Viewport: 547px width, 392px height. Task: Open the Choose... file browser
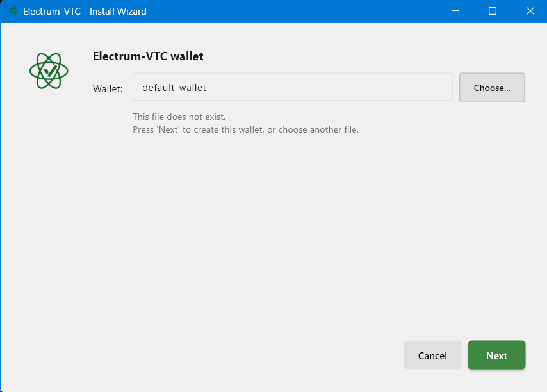(492, 88)
